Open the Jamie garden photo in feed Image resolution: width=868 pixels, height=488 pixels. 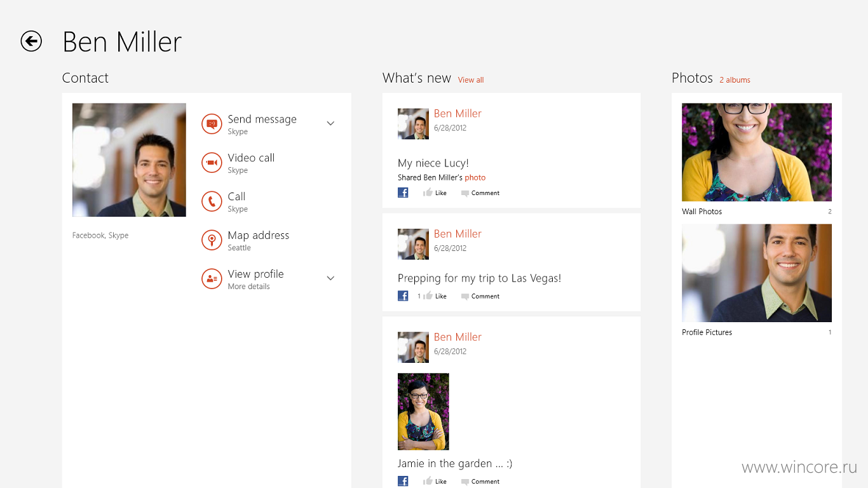(x=423, y=412)
